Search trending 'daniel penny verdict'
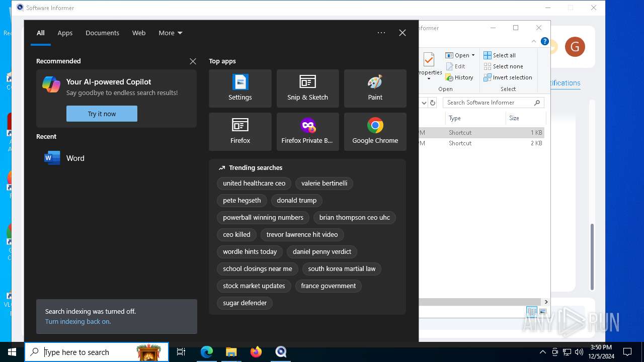This screenshot has height=362, width=644. pyautogui.click(x=322, y=252)
